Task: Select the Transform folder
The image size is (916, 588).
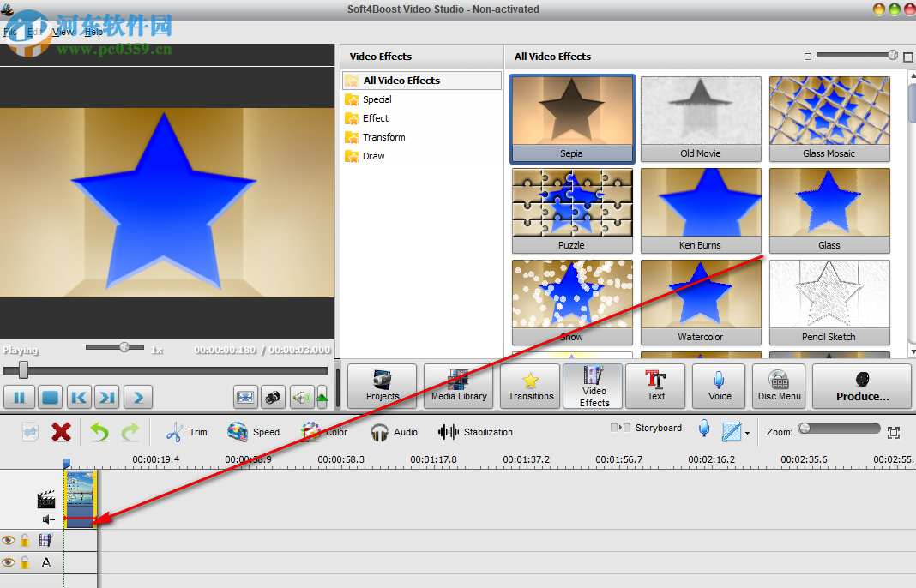Action: pyautogui.click(x=375, y=137)
